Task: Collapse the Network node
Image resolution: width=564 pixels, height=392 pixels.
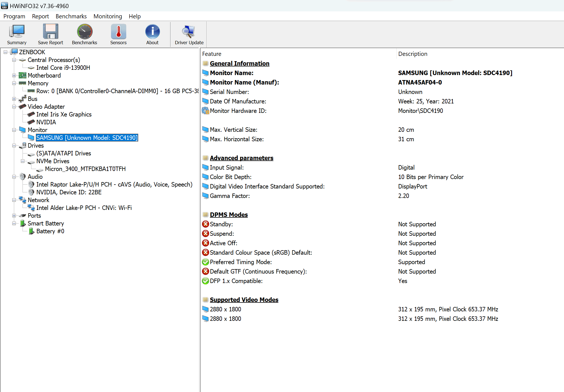Action: (x=14, y=200)
